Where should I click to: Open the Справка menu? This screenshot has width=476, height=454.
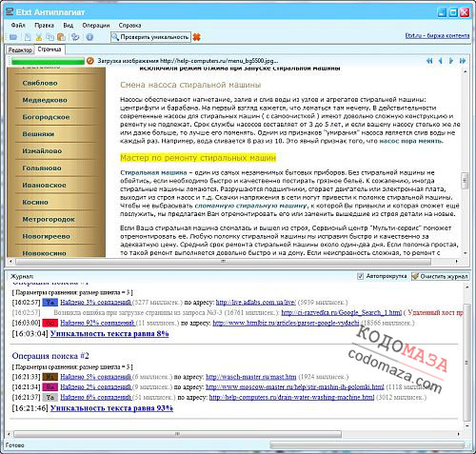tap(129, 25)
